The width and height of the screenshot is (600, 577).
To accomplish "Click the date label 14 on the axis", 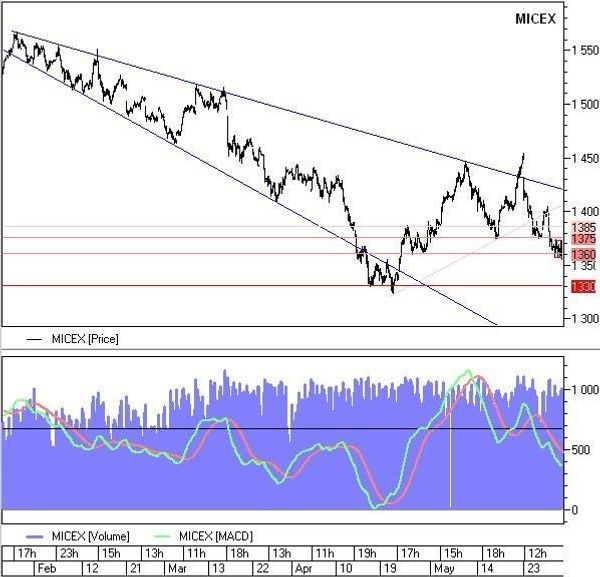I will pos(487,568).
